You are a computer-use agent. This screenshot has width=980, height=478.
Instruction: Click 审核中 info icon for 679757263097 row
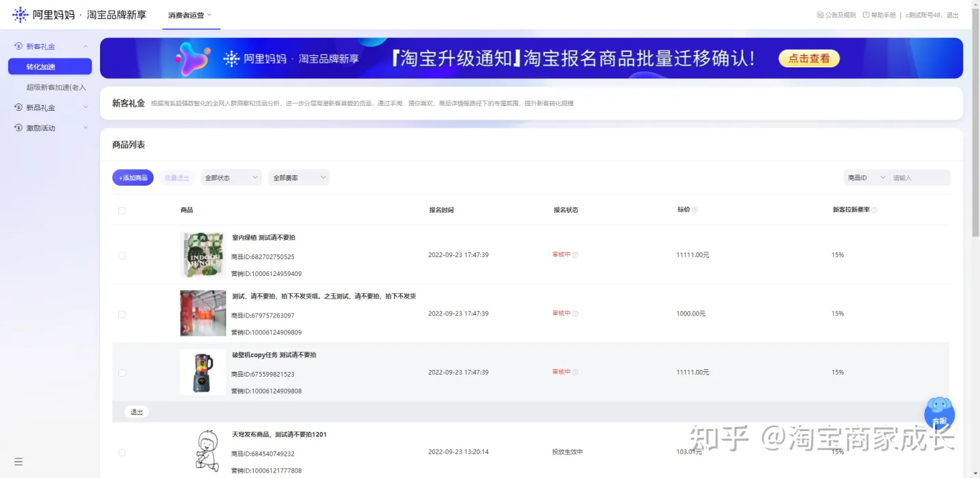pos(575,313)
